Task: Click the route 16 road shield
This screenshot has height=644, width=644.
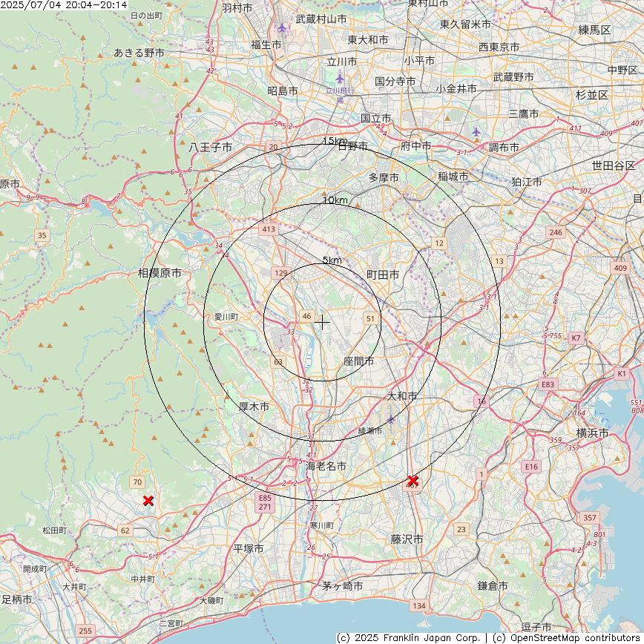Action: tap(481, 401)
